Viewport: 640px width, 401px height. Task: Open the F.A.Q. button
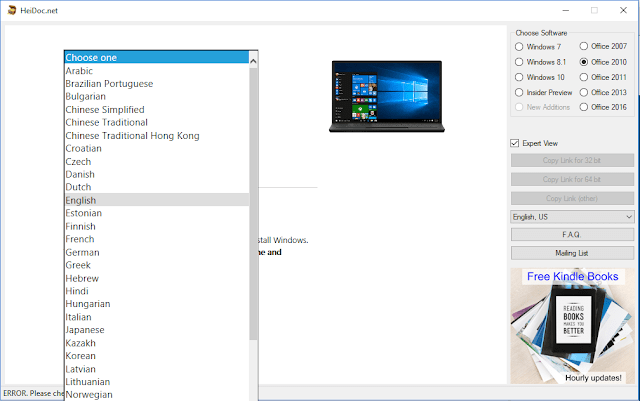pyautogui.click(x=572, y=234)
